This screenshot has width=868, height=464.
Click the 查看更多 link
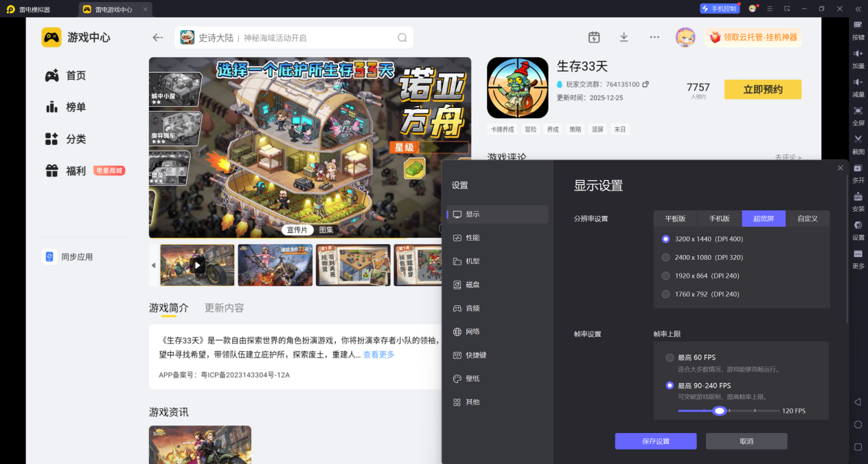379,355
